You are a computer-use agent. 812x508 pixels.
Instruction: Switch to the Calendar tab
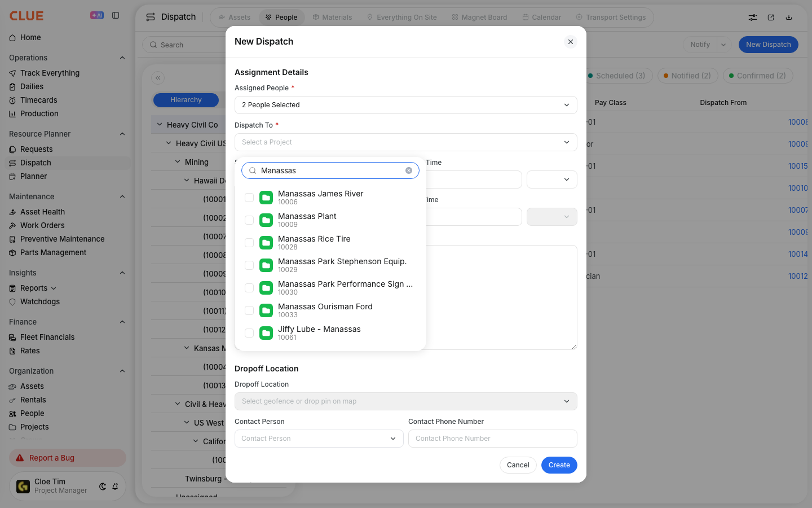[x=541, y=17]
